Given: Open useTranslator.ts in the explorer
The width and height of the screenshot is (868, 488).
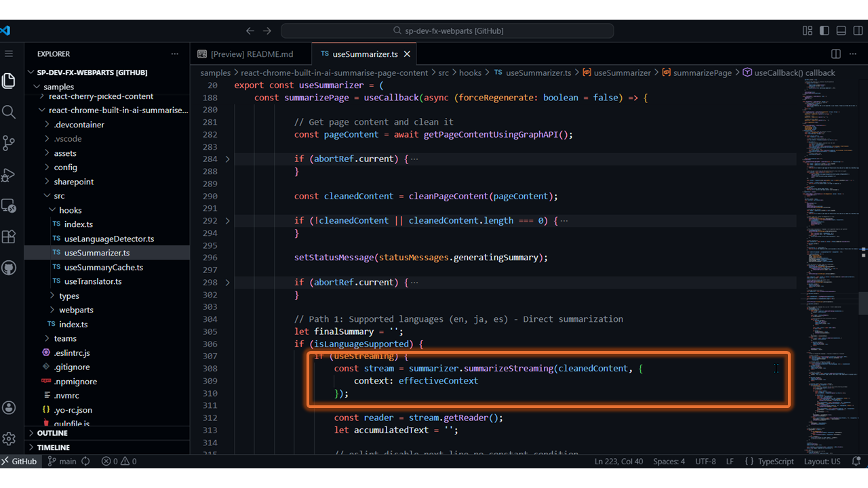Looking at the screenshot, I should [x=93, y=281].
